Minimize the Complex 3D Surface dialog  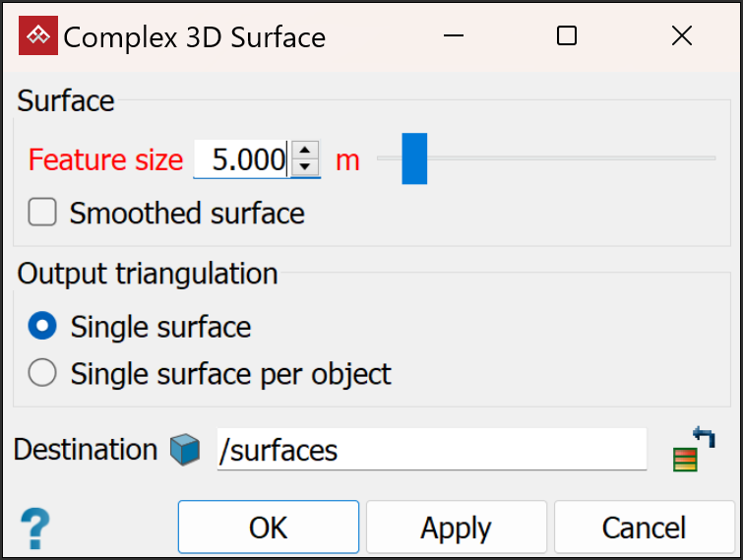454,36
